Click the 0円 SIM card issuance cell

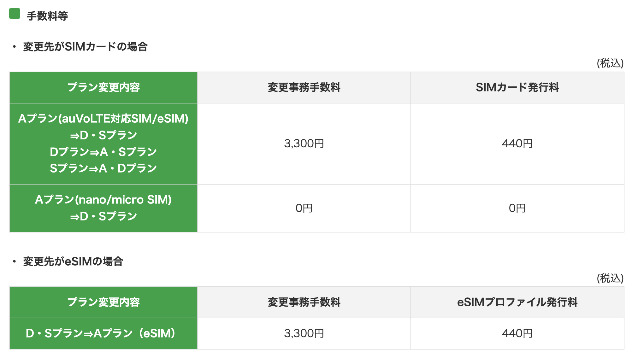click(517, 208)
